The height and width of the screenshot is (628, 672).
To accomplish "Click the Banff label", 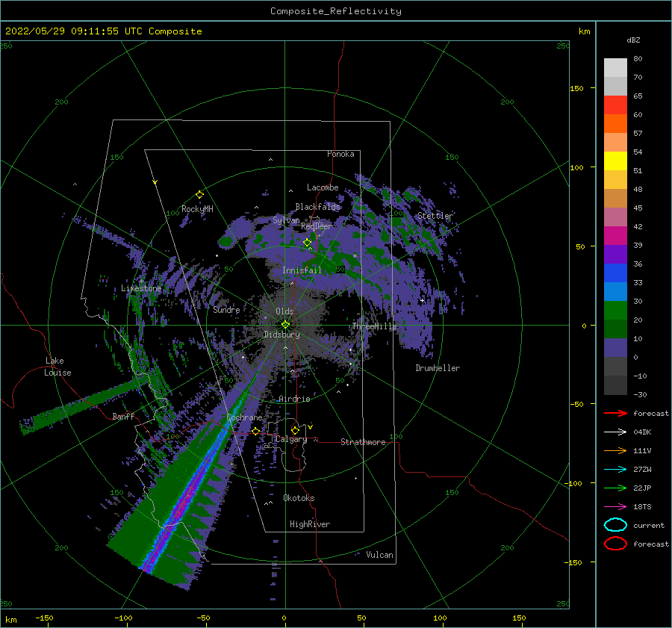I will coord(123,416).
